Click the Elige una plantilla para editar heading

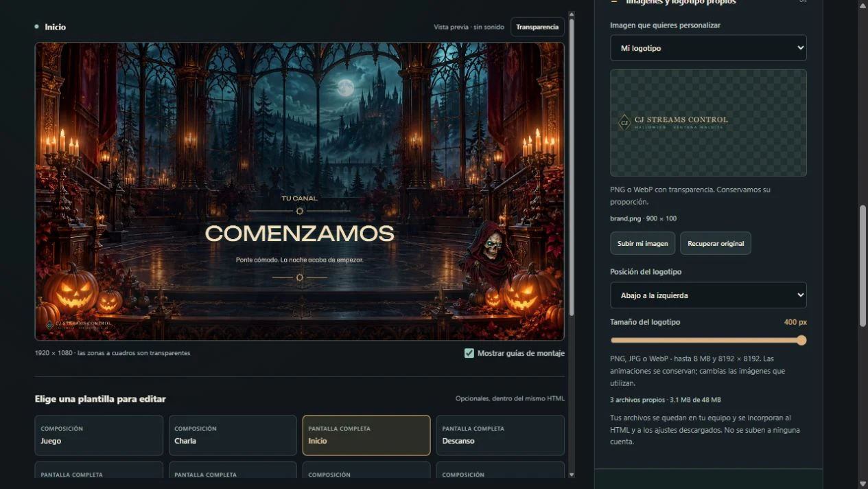click(x=100, y=399)
